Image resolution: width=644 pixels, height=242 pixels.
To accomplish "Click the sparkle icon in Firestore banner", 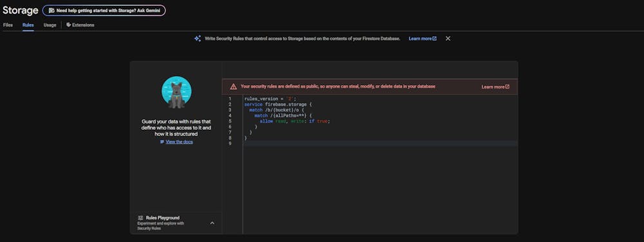I will point(198,38).
